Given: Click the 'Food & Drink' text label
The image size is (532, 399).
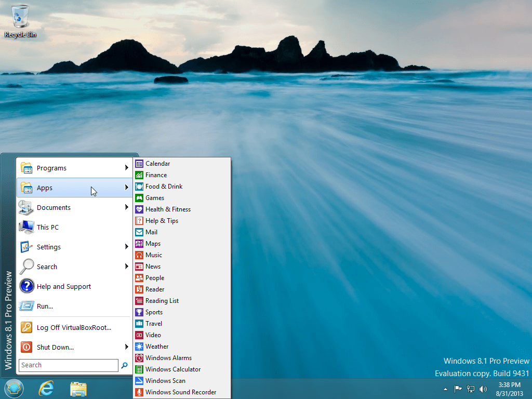Looking at the screenshot, I should click(164, 187).
